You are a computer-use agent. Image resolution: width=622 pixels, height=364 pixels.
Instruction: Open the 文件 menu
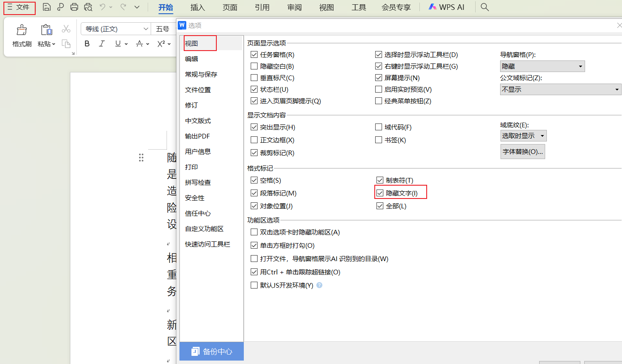(x=19, y=7)
